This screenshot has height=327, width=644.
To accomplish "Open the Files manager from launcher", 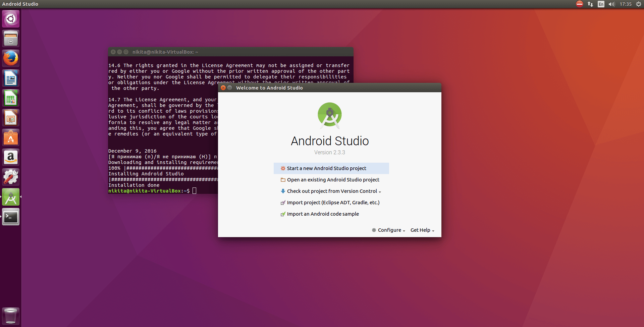I will click(11, 39).
